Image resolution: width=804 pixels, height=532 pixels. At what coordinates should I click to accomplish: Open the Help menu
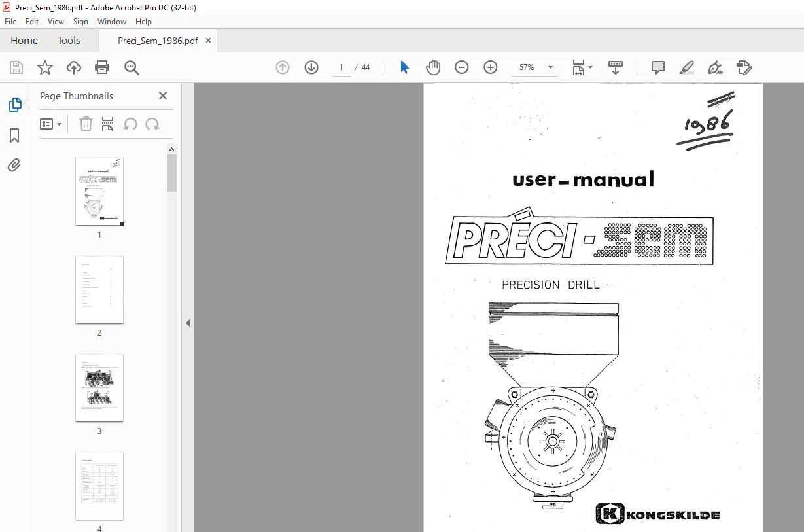tap(143, 22)
